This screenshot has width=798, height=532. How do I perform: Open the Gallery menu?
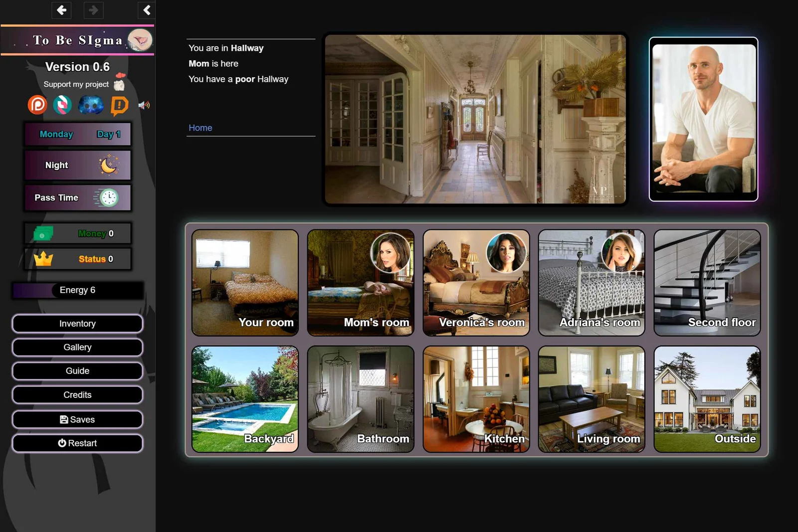77,347
